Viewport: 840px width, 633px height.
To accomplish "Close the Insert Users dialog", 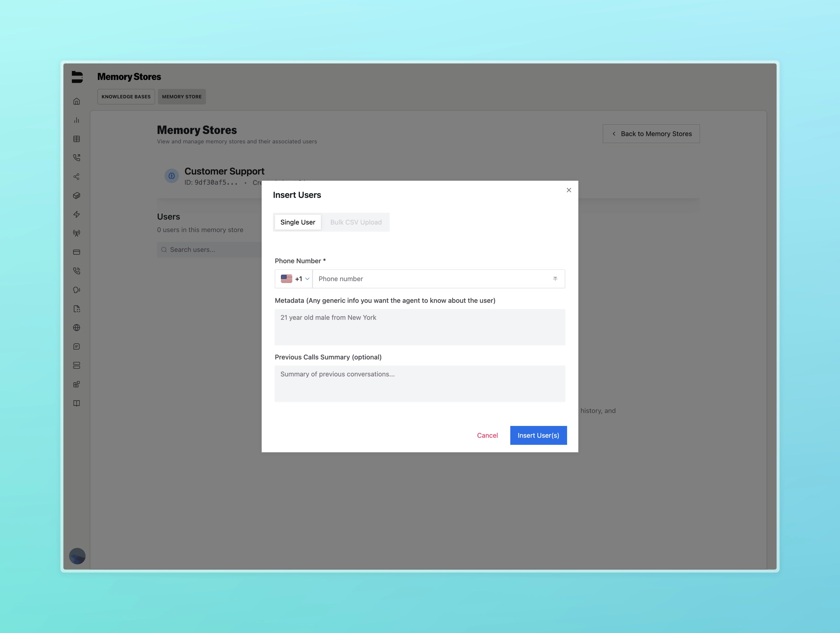I will point(569,190).
